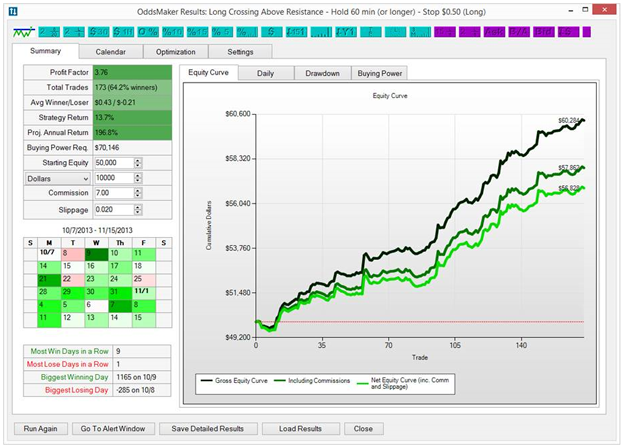The image size is (625, 448).
Task: Click 'Including Commissions' legend entry
Action: pos(312,381)
